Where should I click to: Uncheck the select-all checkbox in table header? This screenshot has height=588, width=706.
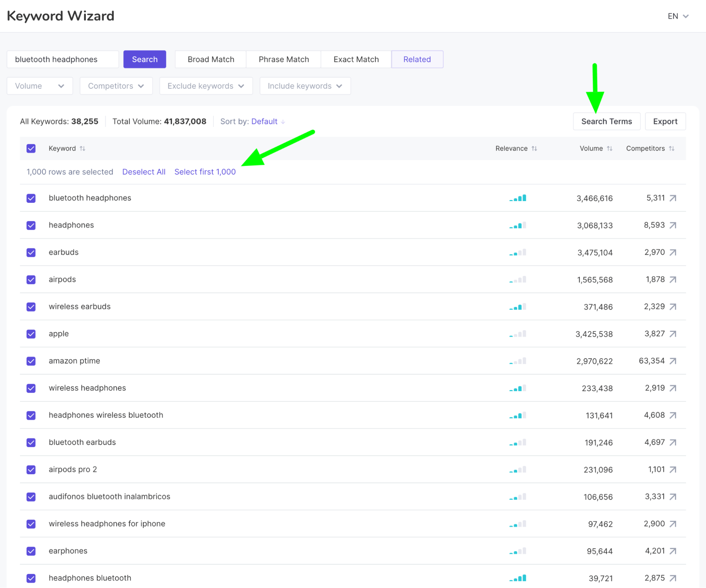point(31,148)
